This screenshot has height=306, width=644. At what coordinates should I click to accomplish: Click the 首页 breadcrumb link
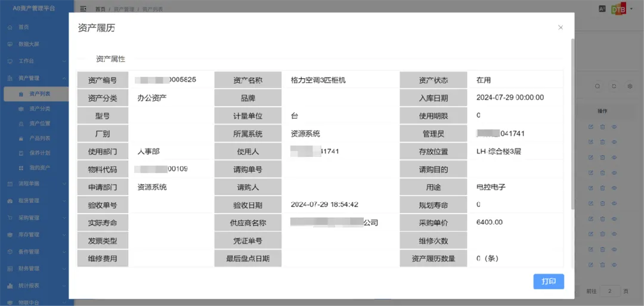click(100, 8)
